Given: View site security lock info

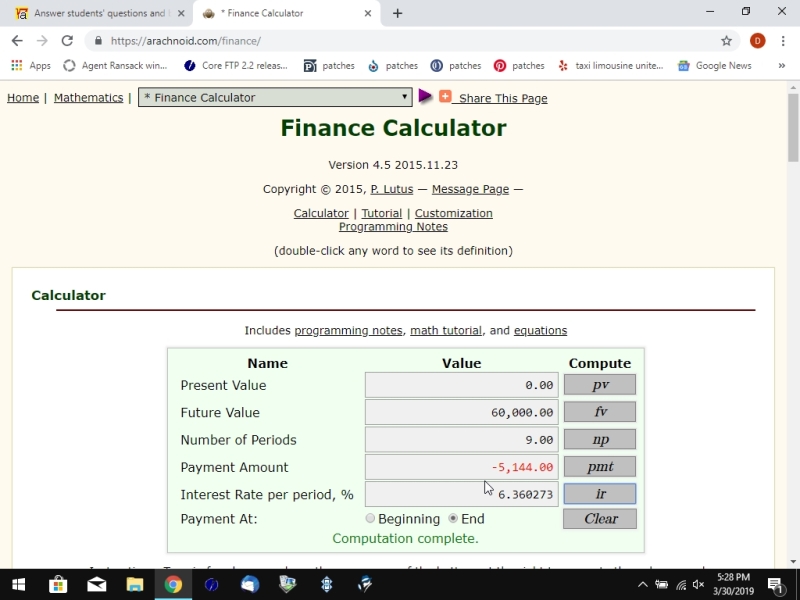Looking at the screenshot, I should (98, 41).
